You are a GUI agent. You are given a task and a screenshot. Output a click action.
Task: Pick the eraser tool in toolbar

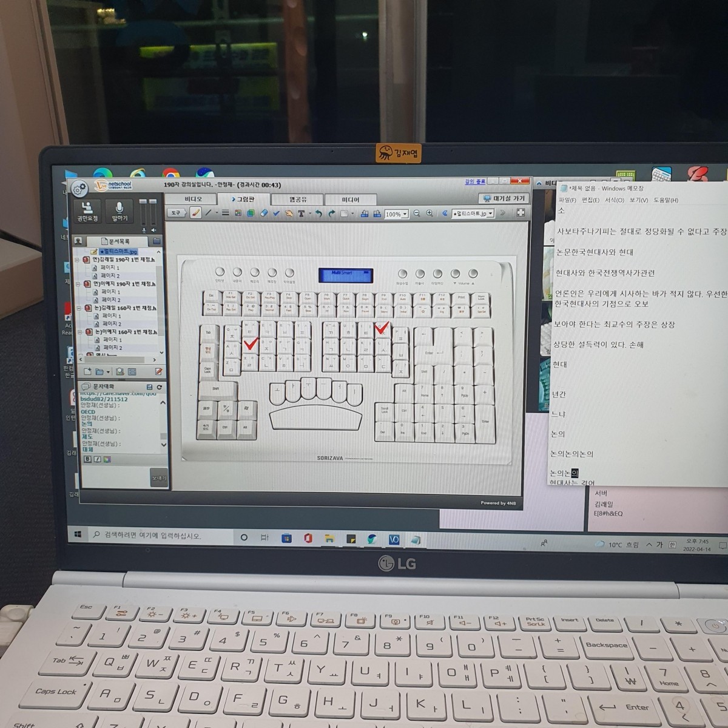tap(263, 214)
